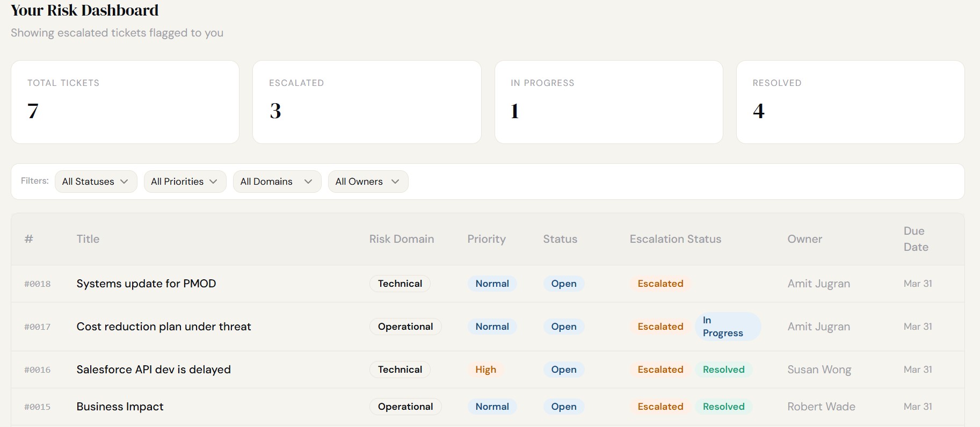This screenshot has width=980, height=427.
Task: Click Technical badge on Systems update row
Action: click(400, 284)
